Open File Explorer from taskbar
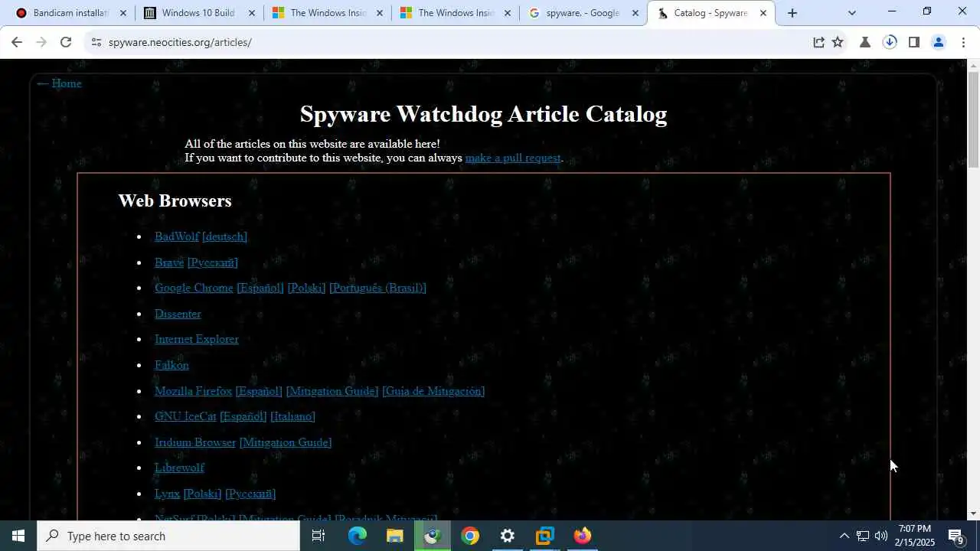The width and height of the screenshot is (980, 551). tap(395, 536)
